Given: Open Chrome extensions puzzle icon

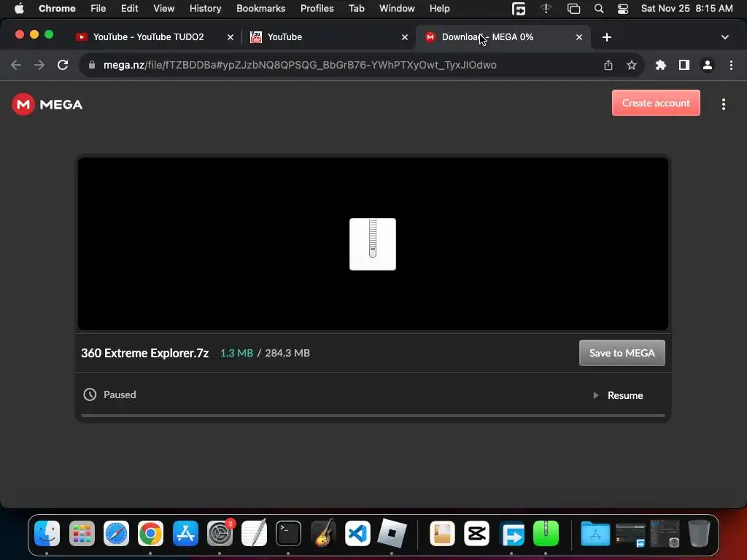Looking at the screenshot, I should (x=660, y=65).
